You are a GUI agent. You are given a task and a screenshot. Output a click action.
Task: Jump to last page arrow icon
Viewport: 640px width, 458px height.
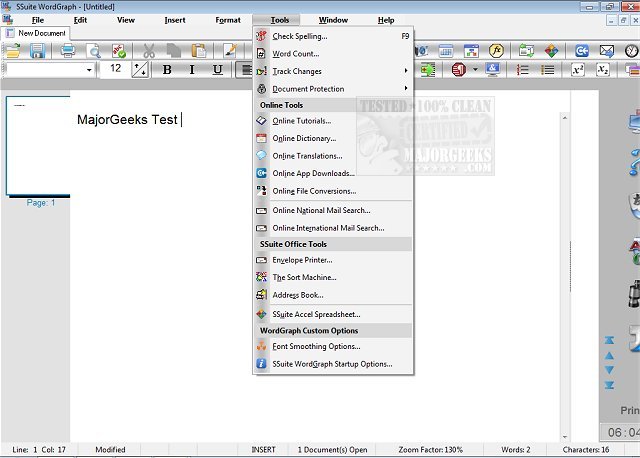[x=609, y=385]
